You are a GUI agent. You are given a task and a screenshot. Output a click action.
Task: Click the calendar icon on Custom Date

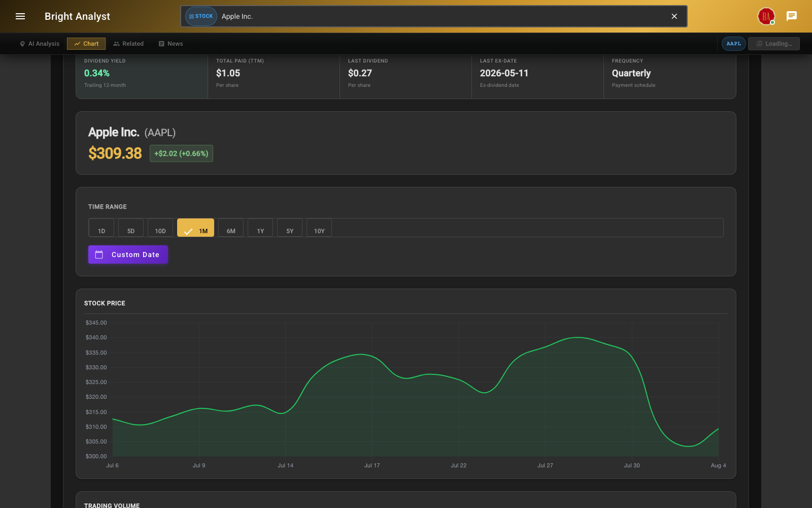point(99,255)
